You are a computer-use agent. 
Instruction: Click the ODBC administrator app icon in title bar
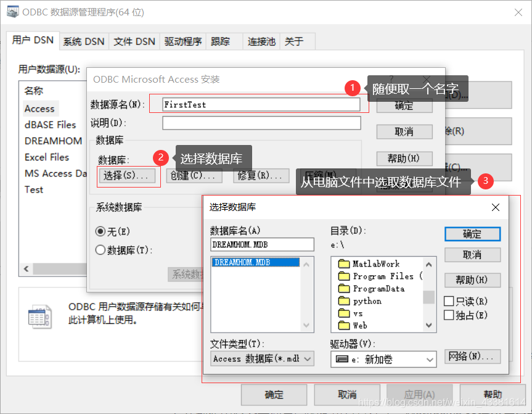point(12,12)
